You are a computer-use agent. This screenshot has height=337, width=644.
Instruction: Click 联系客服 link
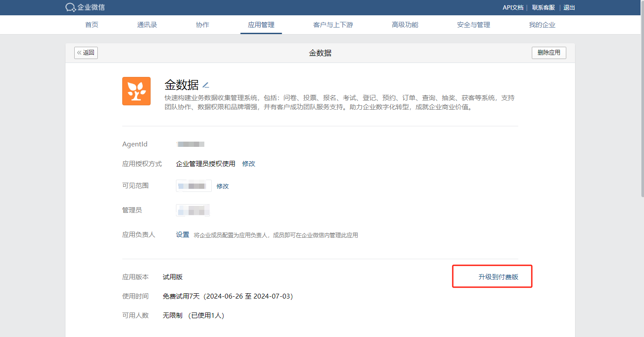544,7
